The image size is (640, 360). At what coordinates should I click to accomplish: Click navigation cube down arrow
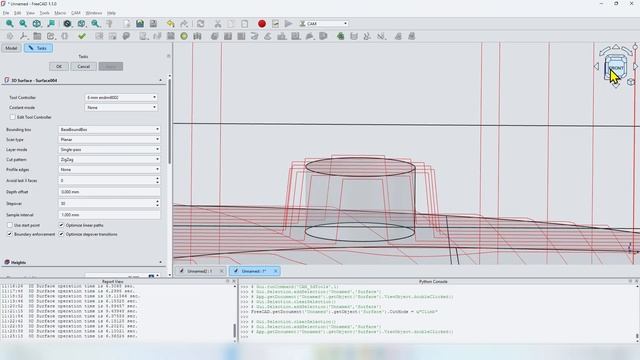click(x=616, y=86)
